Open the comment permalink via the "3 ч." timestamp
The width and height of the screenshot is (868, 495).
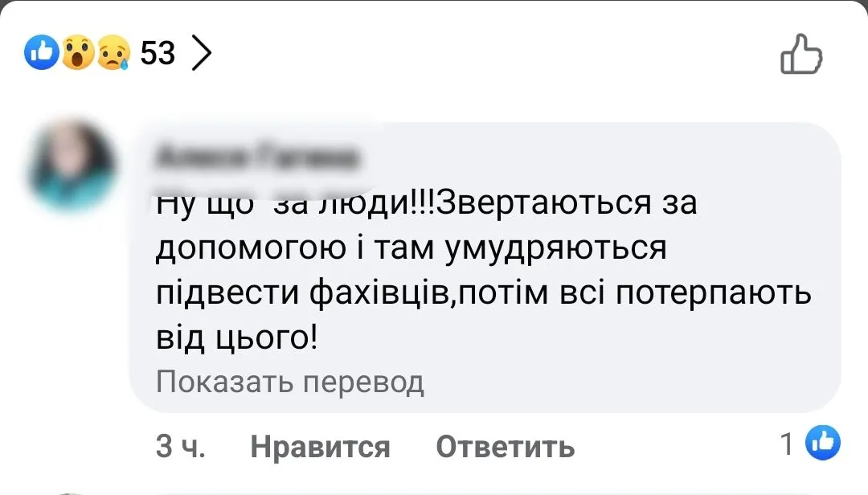(182, 445)
